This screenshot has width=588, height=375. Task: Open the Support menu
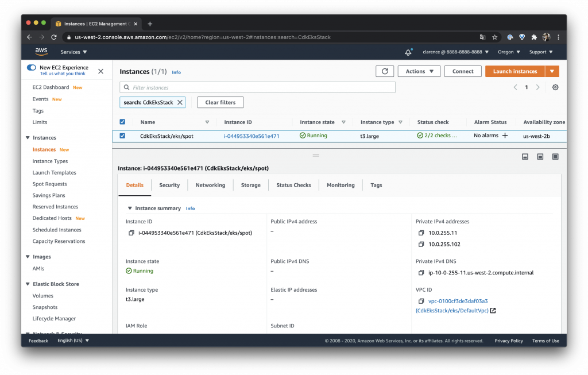pyautogui.click(x=541, y=52)
